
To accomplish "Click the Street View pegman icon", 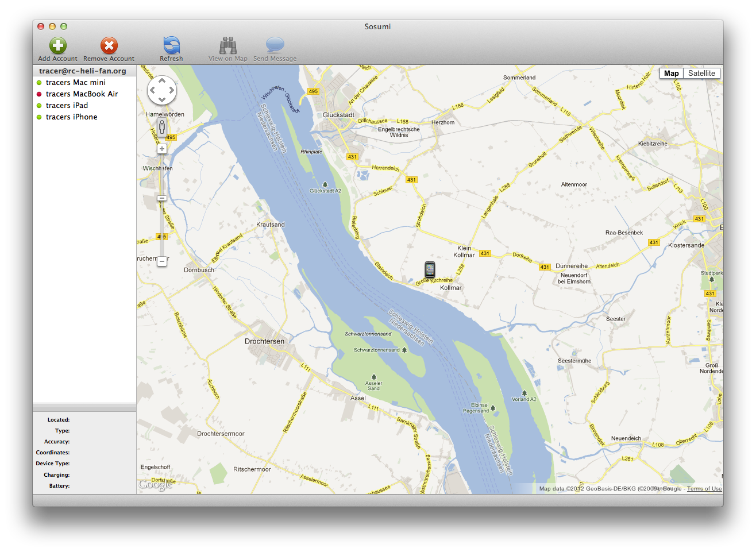I will (x=162, y=128).
